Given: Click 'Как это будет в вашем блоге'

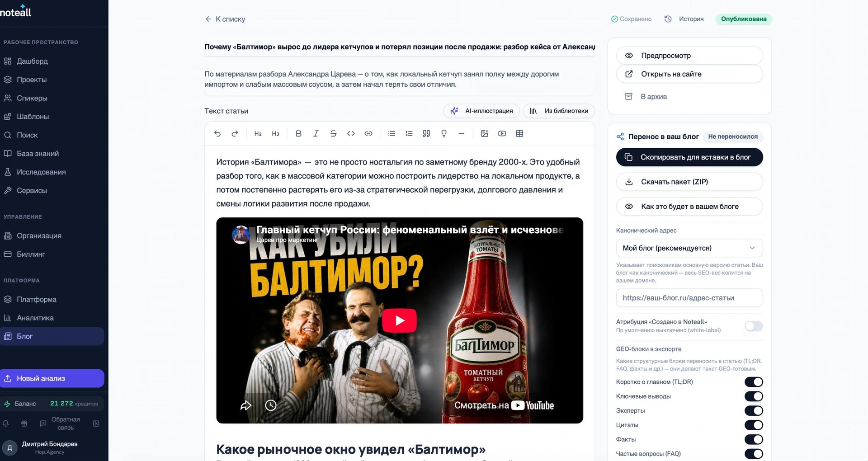Looking at the screenshot, I should (689, 207).
